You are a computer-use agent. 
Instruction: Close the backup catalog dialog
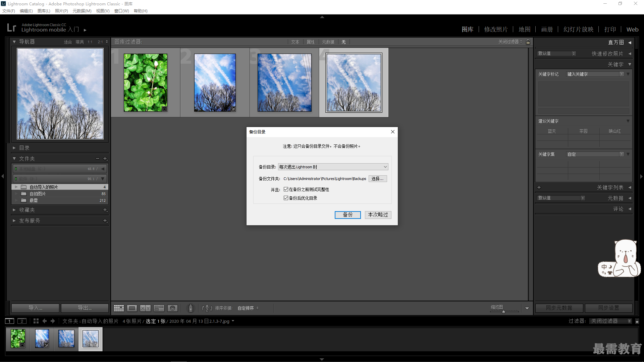(393, 132)
